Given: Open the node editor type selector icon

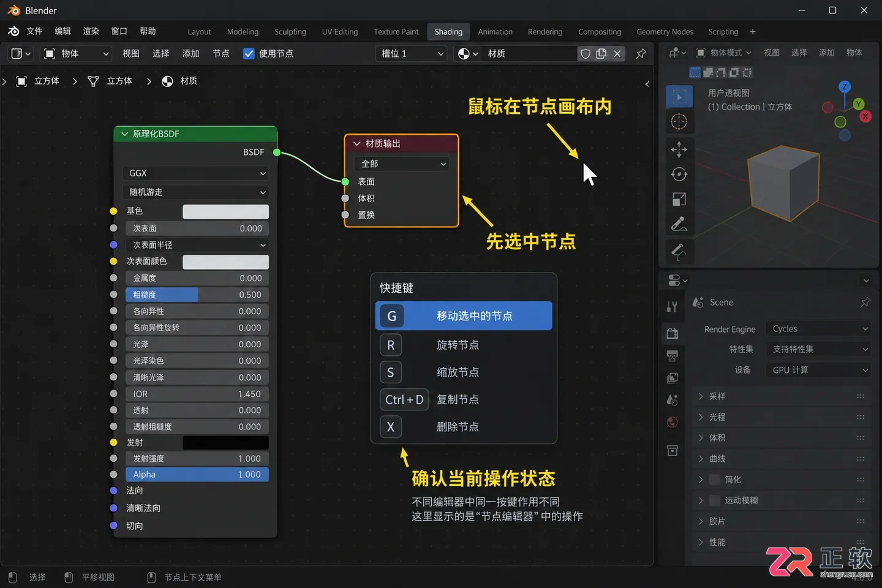Looking at the screenshot, I should tap(21, 54).
